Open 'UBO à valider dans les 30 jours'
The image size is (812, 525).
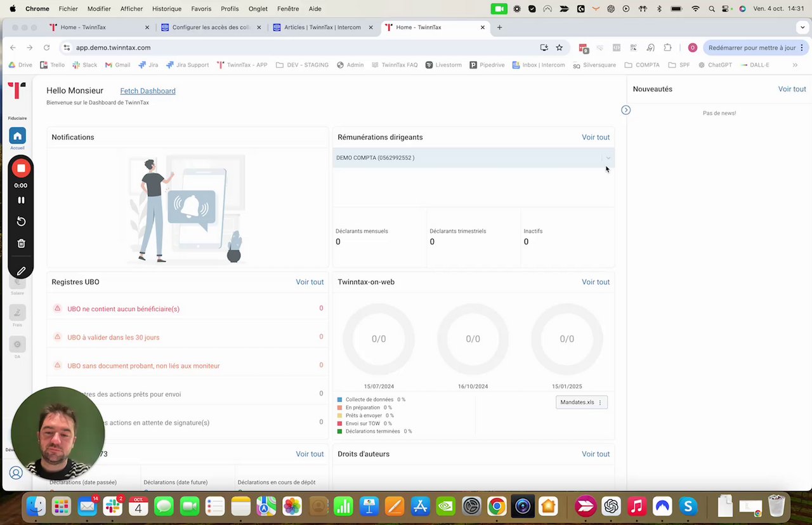pos(188,337)
